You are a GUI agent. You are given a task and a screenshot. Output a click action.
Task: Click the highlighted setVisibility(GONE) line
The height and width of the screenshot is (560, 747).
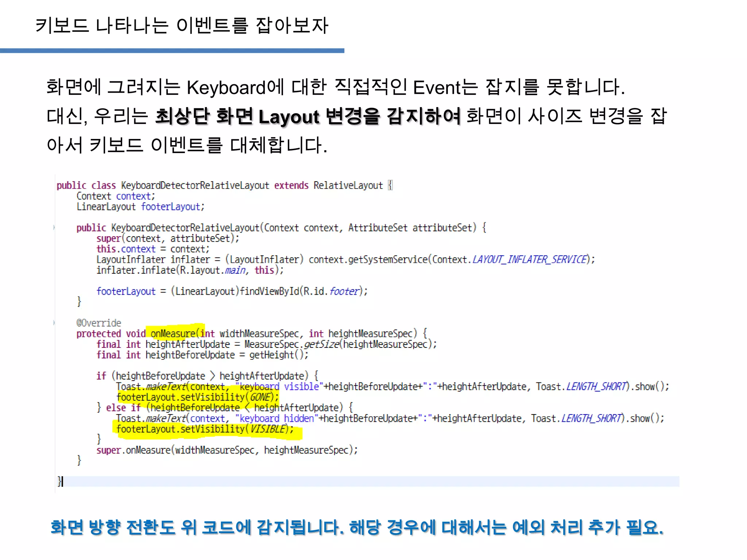pyautogui.click(x=197, y=397)
